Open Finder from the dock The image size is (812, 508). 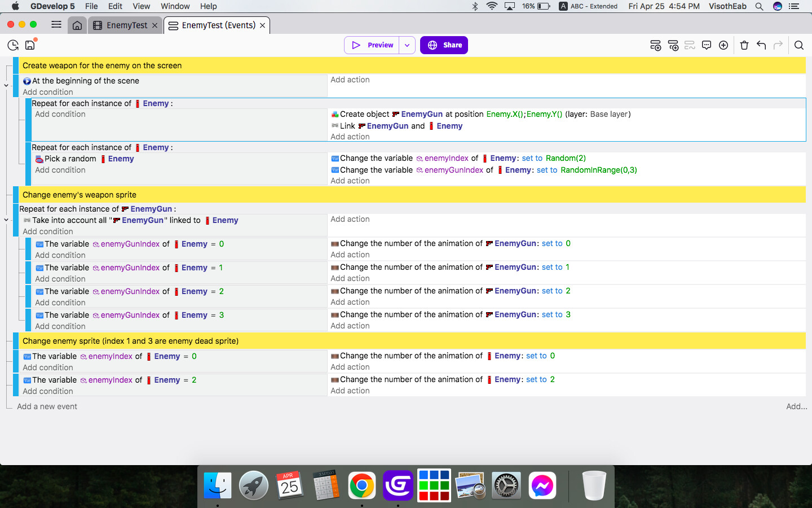coord(218,485)
